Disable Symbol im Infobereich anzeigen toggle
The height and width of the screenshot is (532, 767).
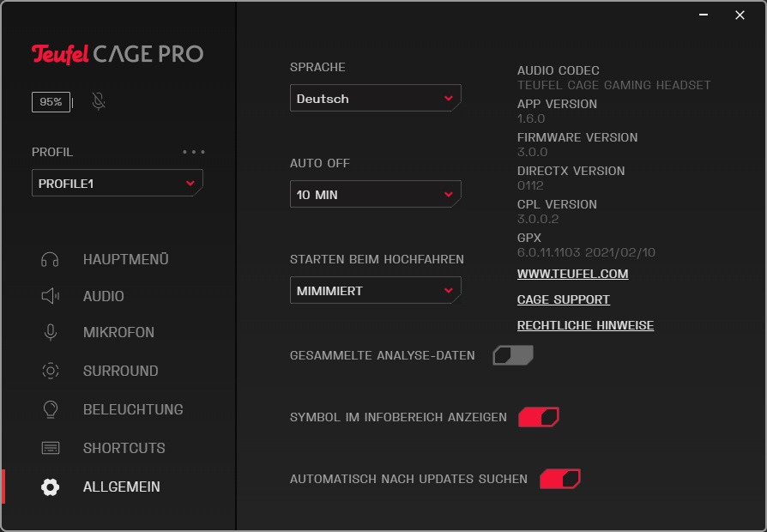(x=539, y=417)
